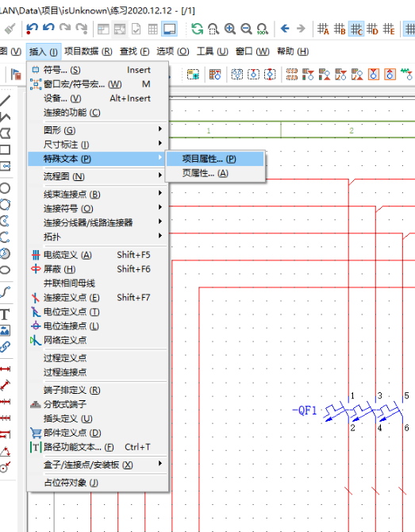Choose 屏蔽 (H) entry
Image resolution: width=415 pixels, height=532 pixels.
pyautogui.click(x=98, y=269)
